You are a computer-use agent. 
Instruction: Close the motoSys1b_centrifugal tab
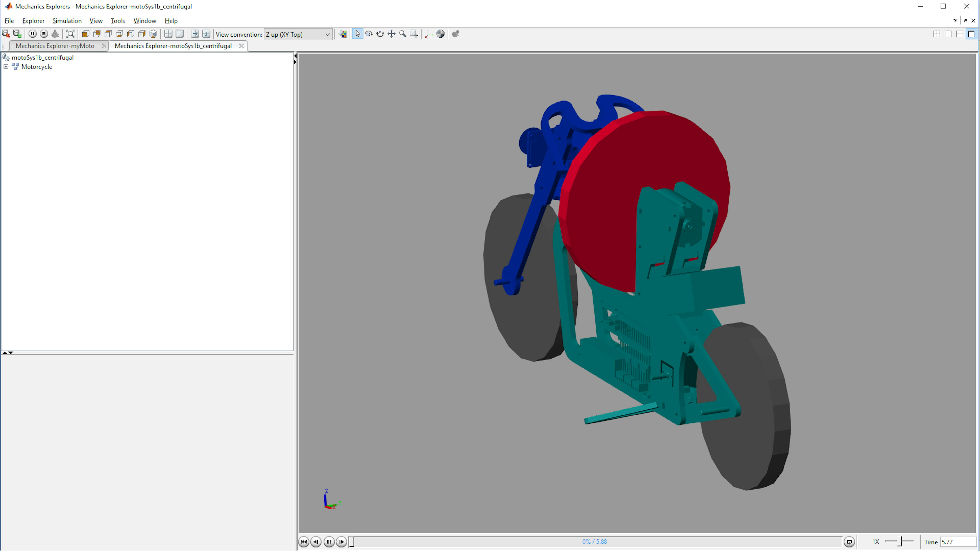pyautogui.click(x=241, y=46)
